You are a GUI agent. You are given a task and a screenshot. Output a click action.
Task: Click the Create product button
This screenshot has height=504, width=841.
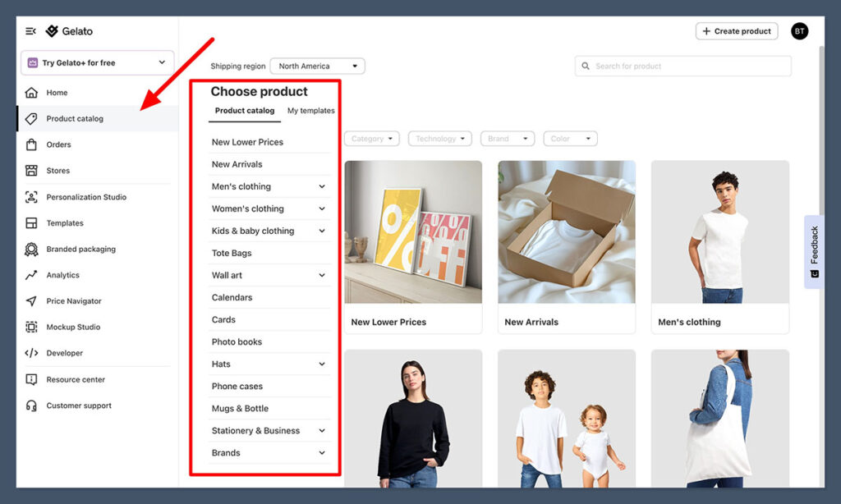tap(737, 31)
